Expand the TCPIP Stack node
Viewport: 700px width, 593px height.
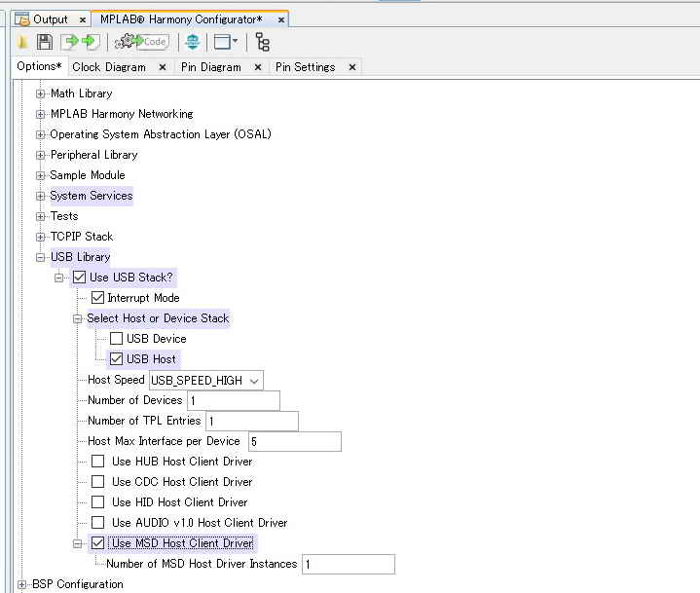(40, 237)
